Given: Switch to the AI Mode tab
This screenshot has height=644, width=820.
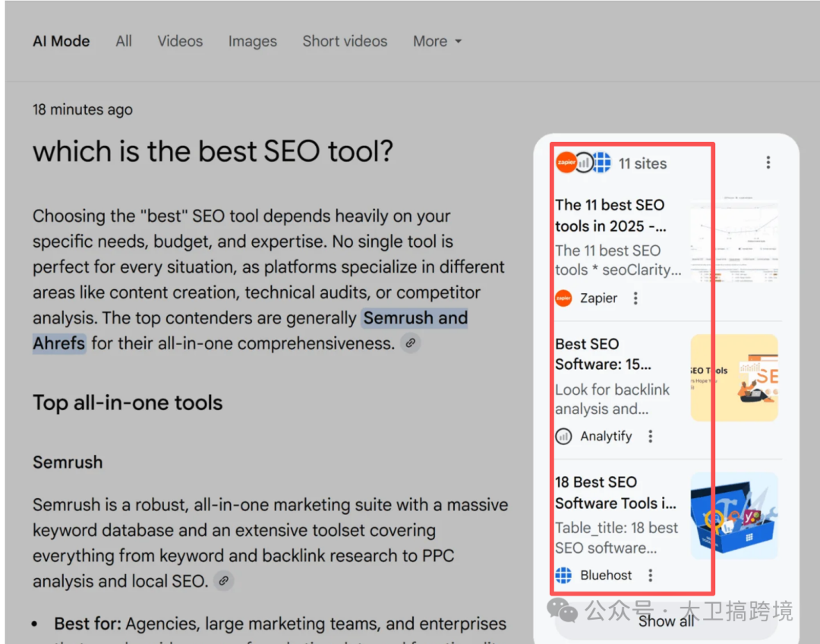Looking at the screenshot, I should point(61,41).
